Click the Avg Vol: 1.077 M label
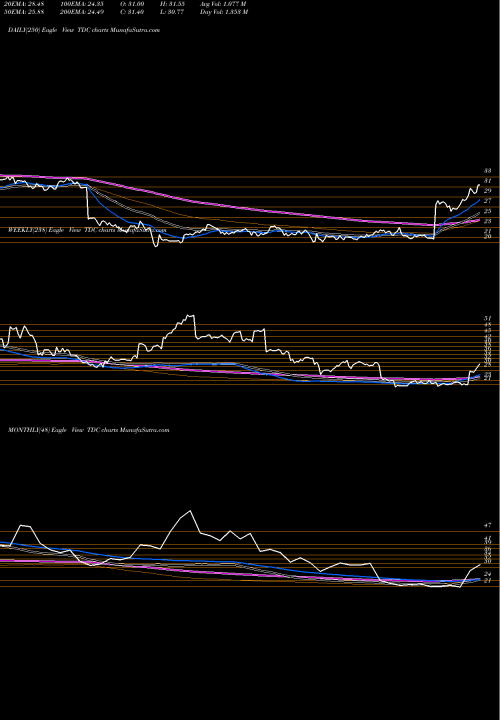500x720 pixels. pos(224,4)
